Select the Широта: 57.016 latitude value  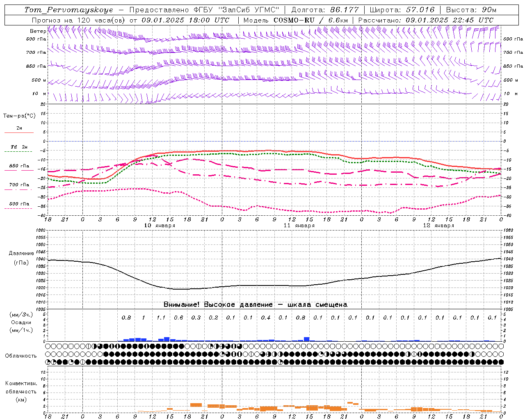coord(402,10)
